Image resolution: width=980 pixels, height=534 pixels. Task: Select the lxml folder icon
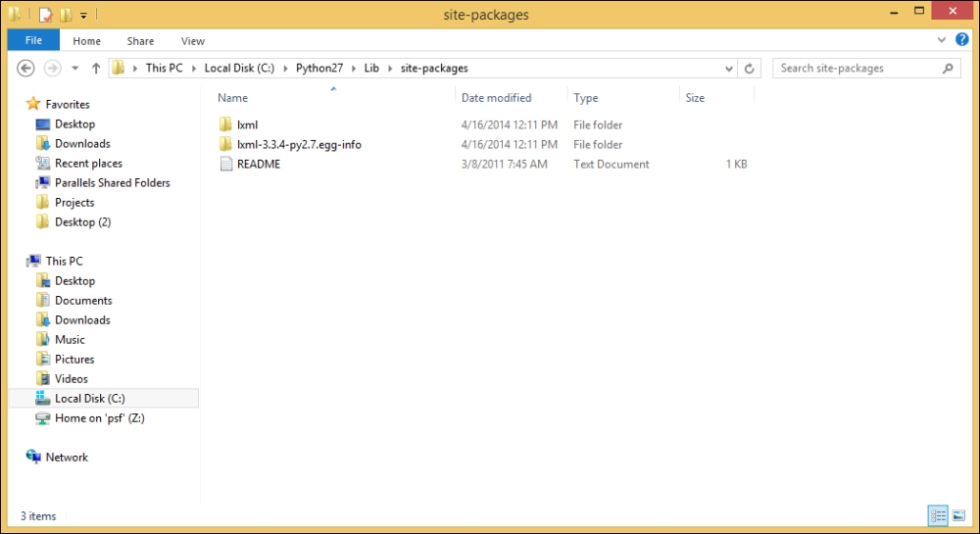click(x=225, y=124)
